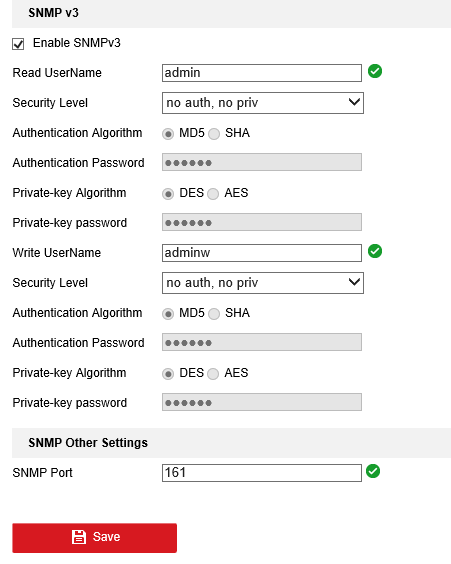Viewport: 451px width, 564px height.
Task: Click the write user Private-key password field
Action: (262, 402)
